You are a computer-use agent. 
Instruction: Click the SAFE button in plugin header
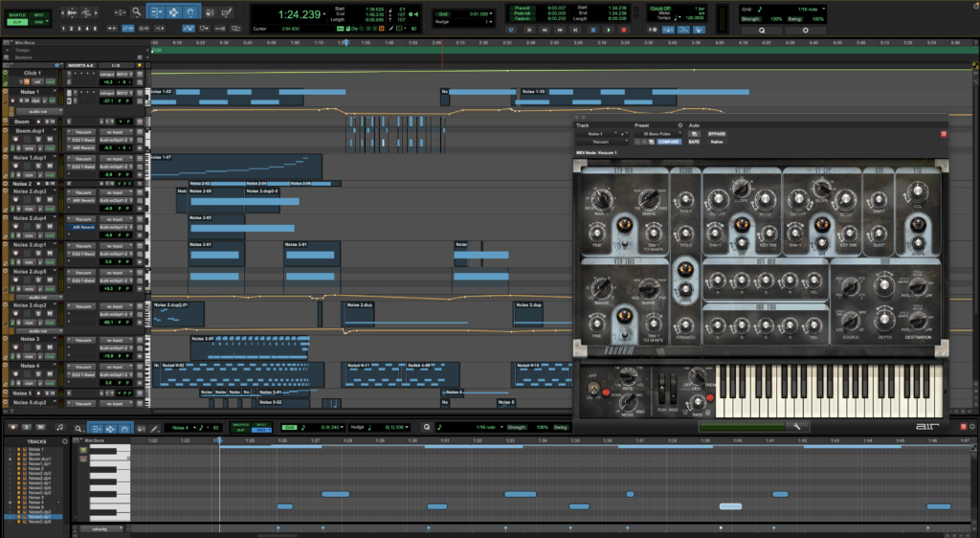pos(694,142)
